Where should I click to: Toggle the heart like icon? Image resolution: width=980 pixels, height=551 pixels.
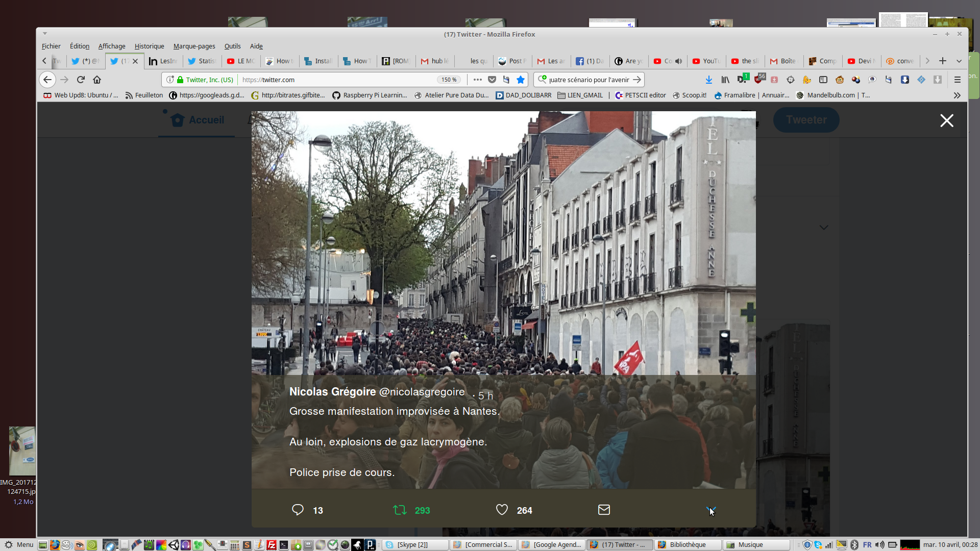click(x=502, y=510)
